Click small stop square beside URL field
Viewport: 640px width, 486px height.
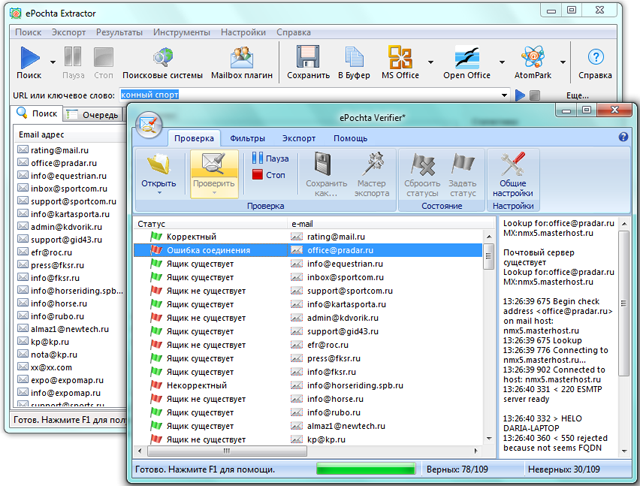[534, 95]
